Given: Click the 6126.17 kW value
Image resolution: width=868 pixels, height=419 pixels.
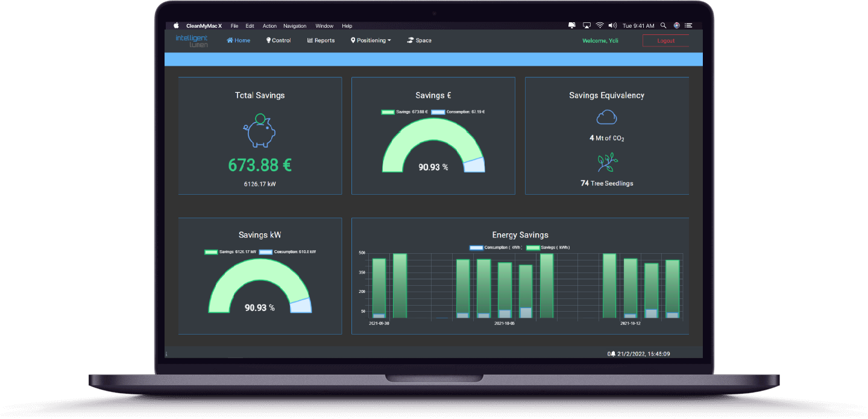Looking at the screenshot, I should tap(260, 184).
